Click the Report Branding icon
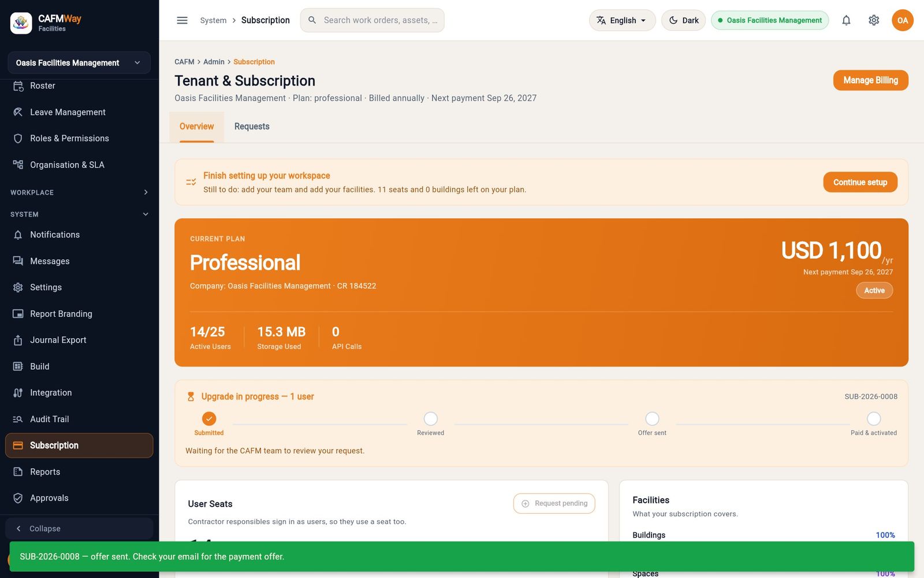 pos(18,314)
